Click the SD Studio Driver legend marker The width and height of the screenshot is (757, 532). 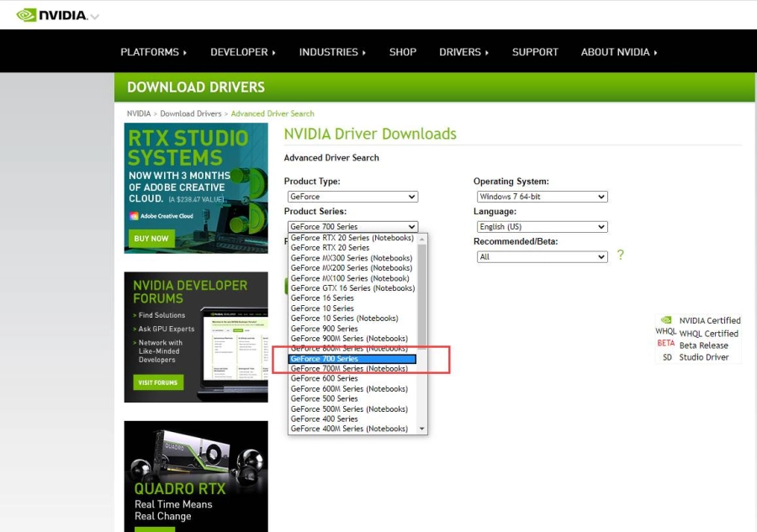[669, 356]
